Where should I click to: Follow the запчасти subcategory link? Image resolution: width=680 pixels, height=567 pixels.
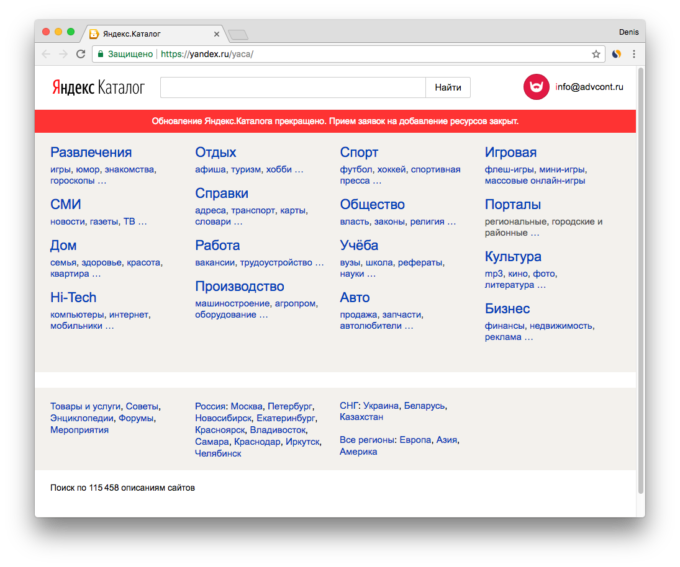coord(402,315)
